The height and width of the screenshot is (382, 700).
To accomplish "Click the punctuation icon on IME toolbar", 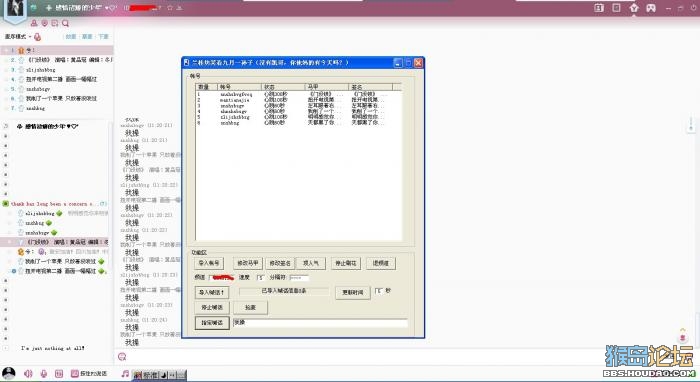I will pos(172,375).
